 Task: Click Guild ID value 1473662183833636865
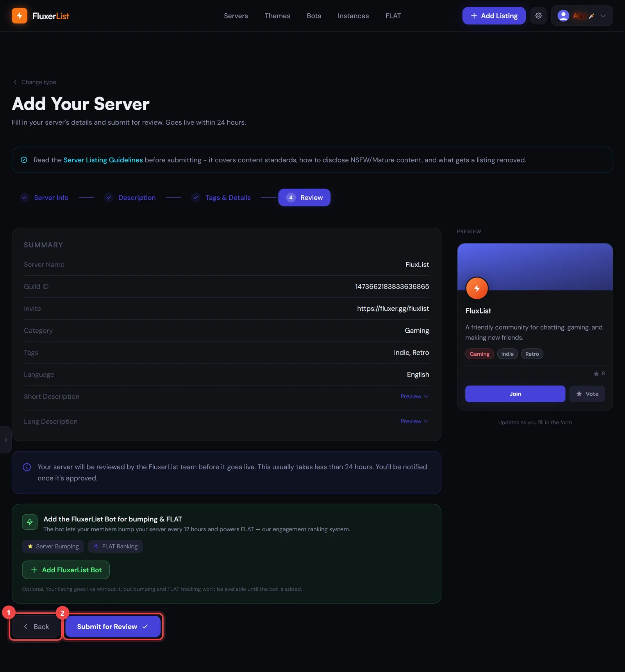tap(392, 287)
